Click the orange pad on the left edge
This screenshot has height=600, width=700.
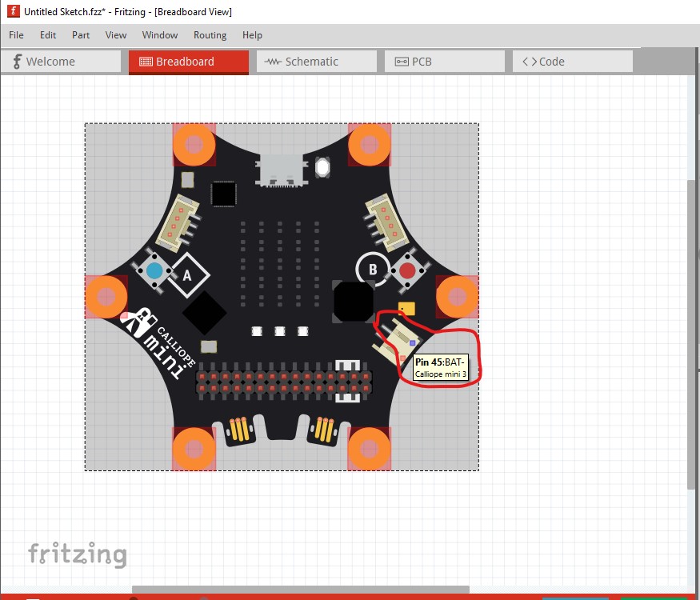(106, 297)
